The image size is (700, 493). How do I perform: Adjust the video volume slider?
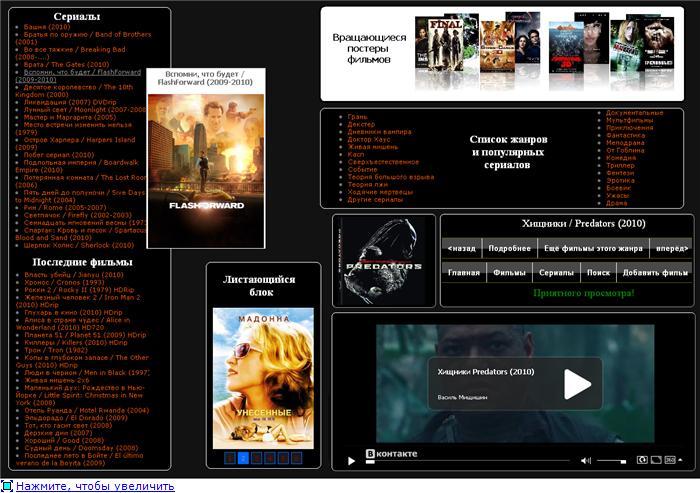click(611, 460)
